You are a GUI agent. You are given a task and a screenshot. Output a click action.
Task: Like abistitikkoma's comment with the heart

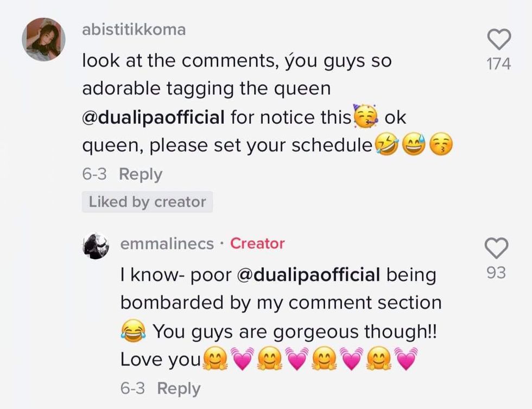[x=499, y=39]
